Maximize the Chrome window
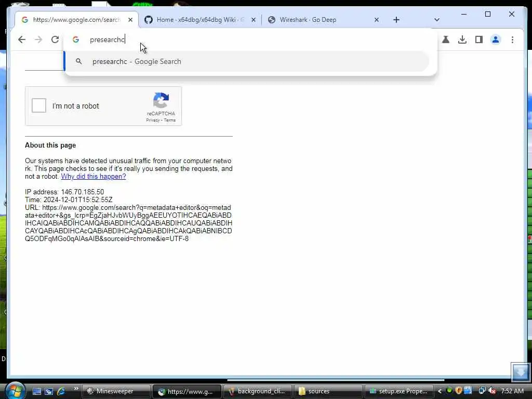Image resolution: width=532 pixels, height=399 pixels. coord(487,14)
